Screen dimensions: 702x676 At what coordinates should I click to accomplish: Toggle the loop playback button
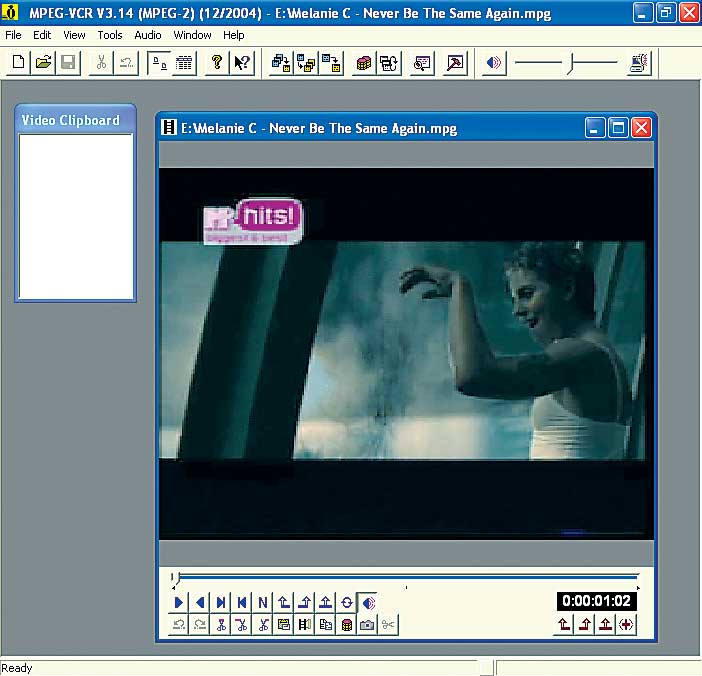click(347, 603)
